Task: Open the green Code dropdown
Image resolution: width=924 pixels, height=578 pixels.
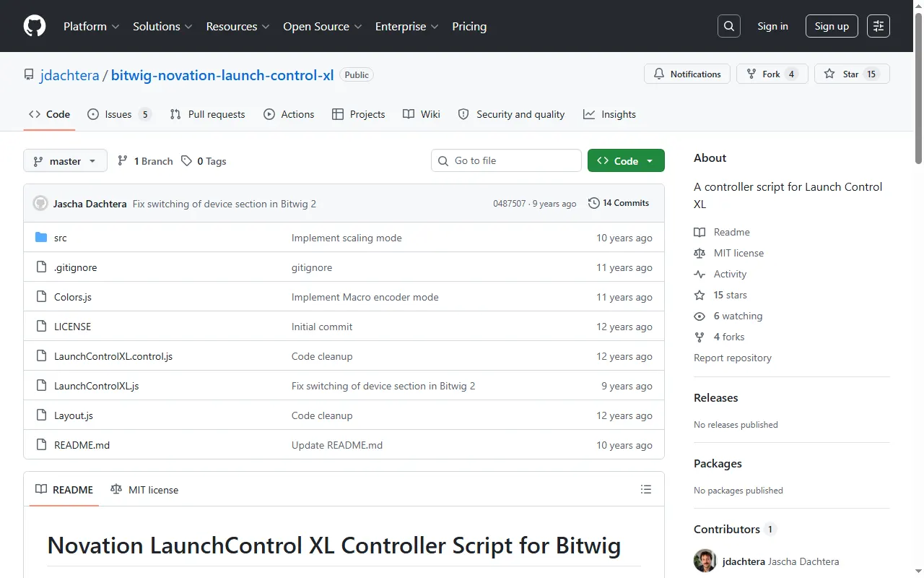Action: [626, 160]
